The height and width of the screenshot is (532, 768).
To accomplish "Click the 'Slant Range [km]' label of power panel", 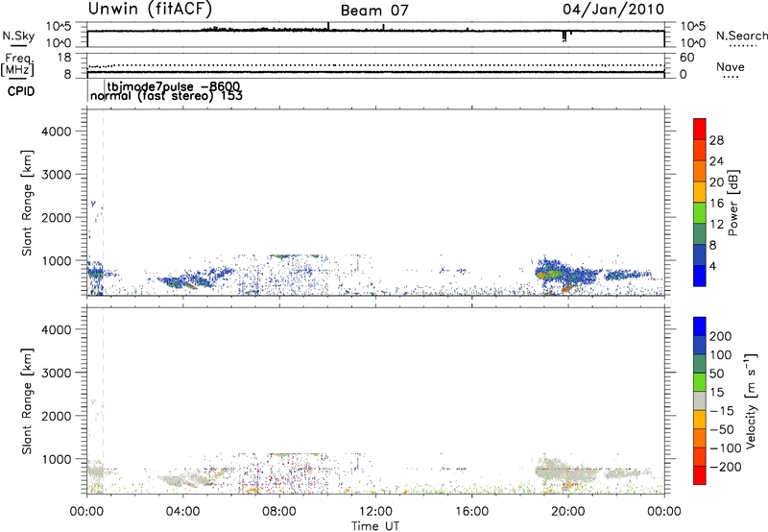I will [x=27, y=203].
